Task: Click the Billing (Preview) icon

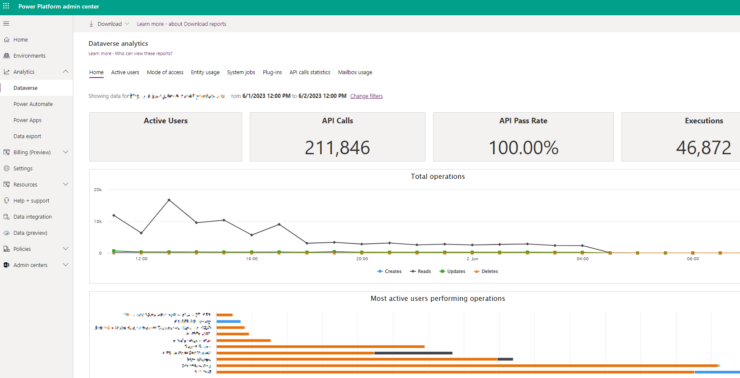Action: click(x=7, y=152)
